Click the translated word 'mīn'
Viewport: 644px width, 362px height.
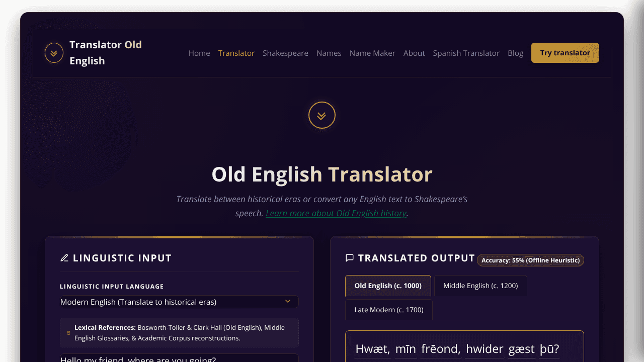(x=406, y=349)
